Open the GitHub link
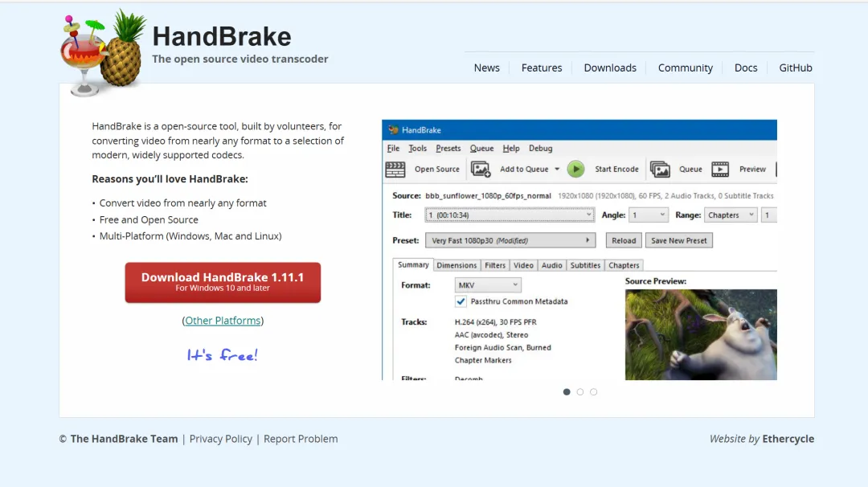Image resolution: width=868 pixels, height=487 pixels. (796, 68)
